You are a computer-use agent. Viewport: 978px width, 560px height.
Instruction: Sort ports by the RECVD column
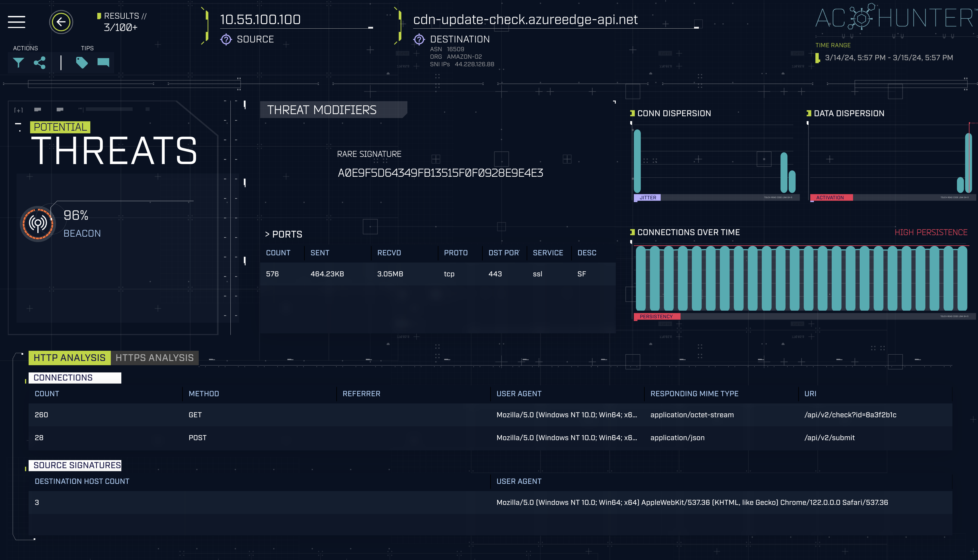389,253
